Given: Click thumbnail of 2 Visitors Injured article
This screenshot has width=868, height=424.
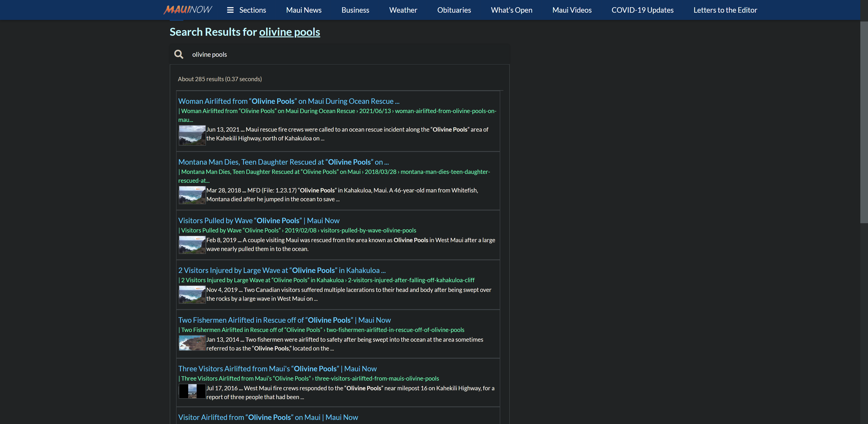Looking at the screenshot, I should point(192,295).
